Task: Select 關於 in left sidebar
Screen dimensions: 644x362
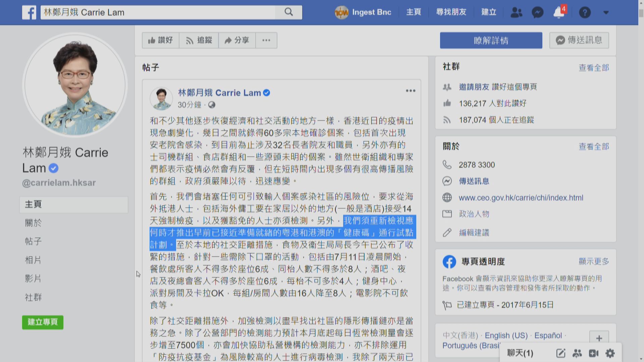Action: pos(33,223)
